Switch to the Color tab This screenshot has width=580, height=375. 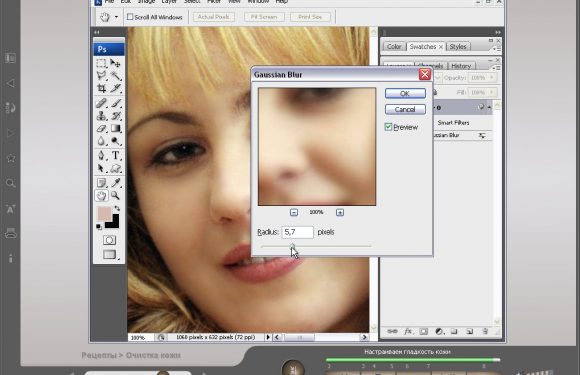click(x=394, y=47)
